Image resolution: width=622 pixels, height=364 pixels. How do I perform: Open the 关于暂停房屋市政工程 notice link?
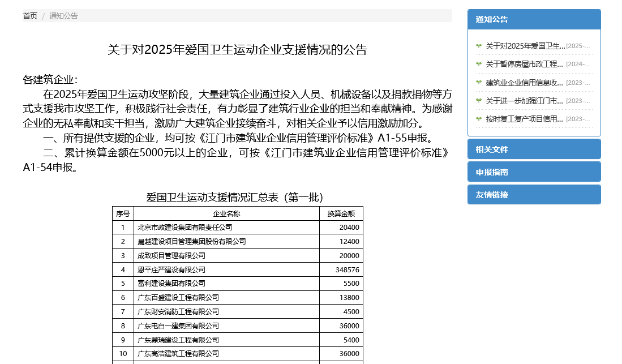[525, 64]
